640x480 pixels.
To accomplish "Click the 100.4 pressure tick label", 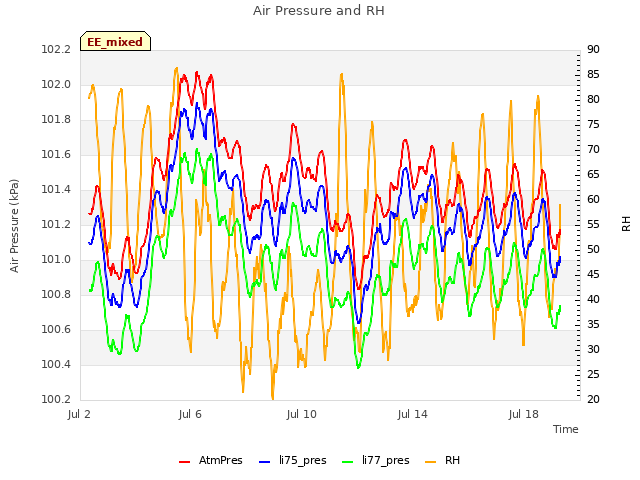I will [x=56, y=365].
